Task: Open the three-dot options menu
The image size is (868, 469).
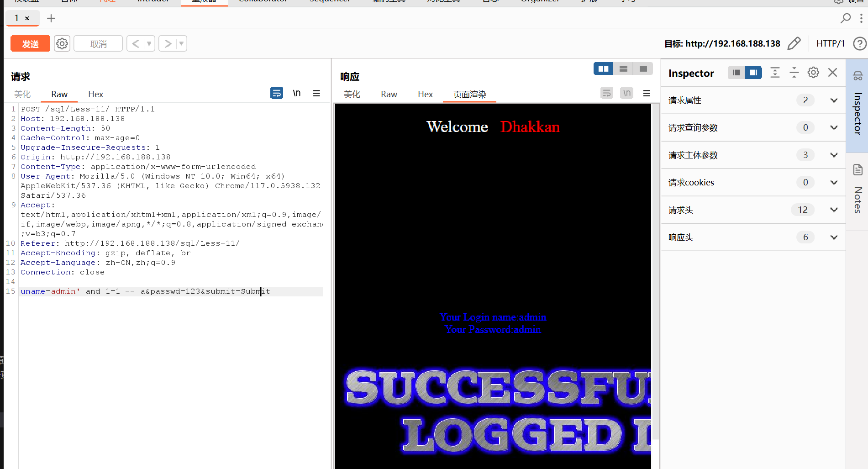Action: (x=861, y=18)
